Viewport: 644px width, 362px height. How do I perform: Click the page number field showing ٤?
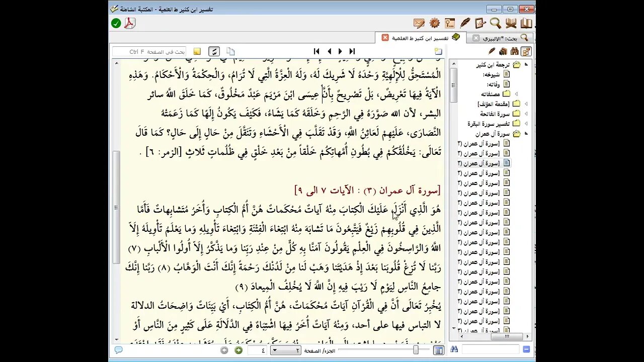pos(258,350)
